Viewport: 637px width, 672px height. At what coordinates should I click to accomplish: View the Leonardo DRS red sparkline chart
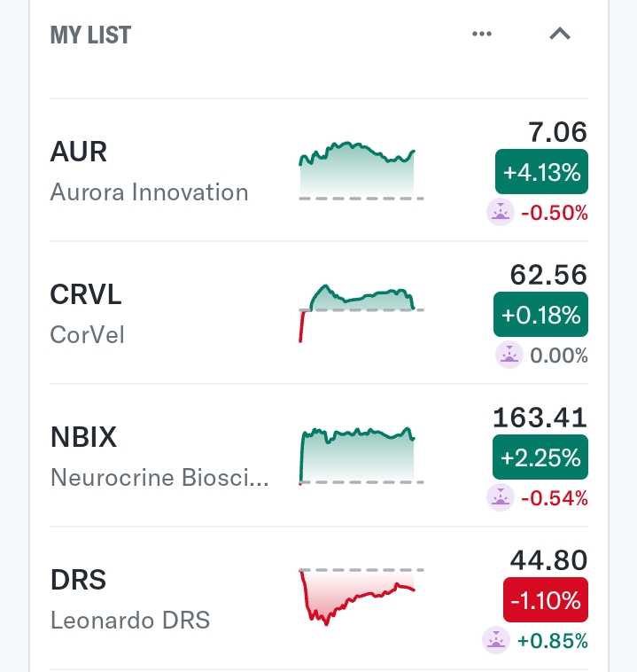tap(361, 597)
